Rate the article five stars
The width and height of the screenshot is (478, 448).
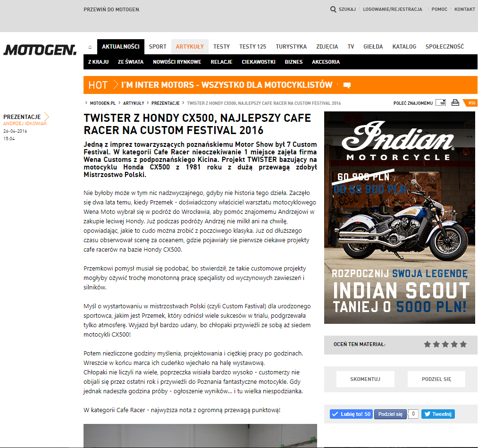tap(463, 344)
